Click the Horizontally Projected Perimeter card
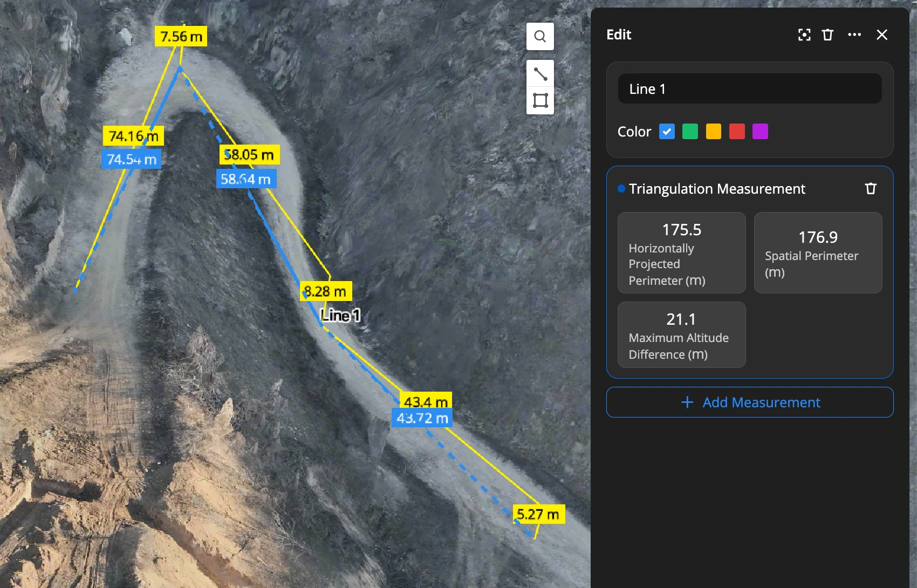 pos(681,252)
